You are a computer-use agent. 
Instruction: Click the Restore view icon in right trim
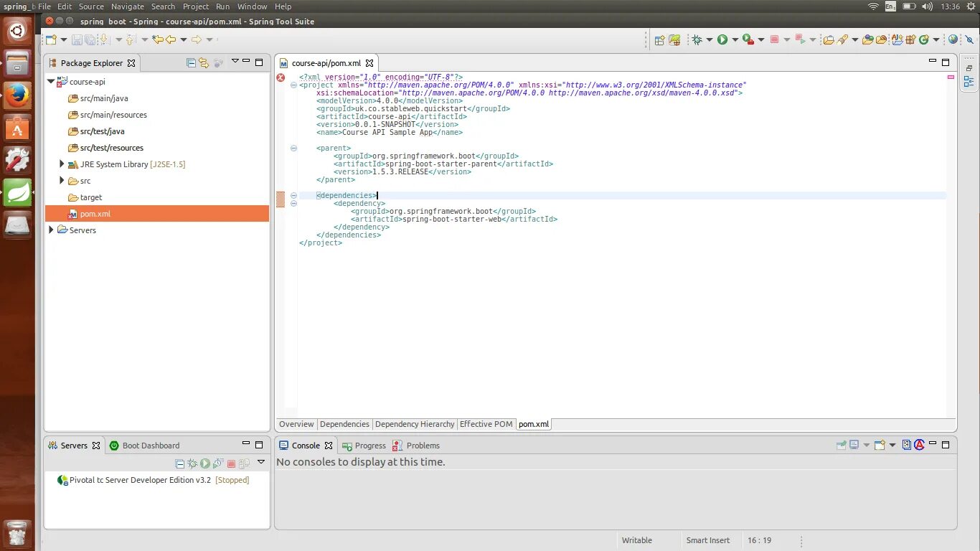coord(969,67)
